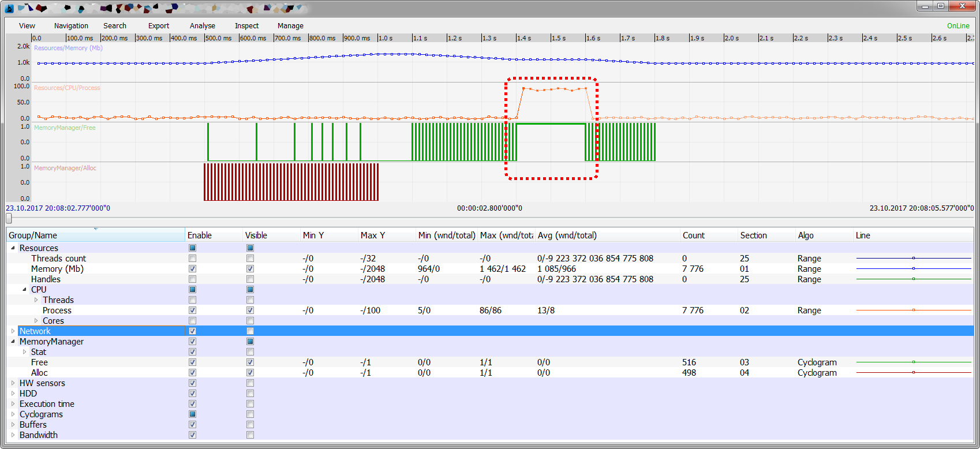This screenshot has height=449, width=980.
Task: Open the Export menu
Action: coord(159,26)
